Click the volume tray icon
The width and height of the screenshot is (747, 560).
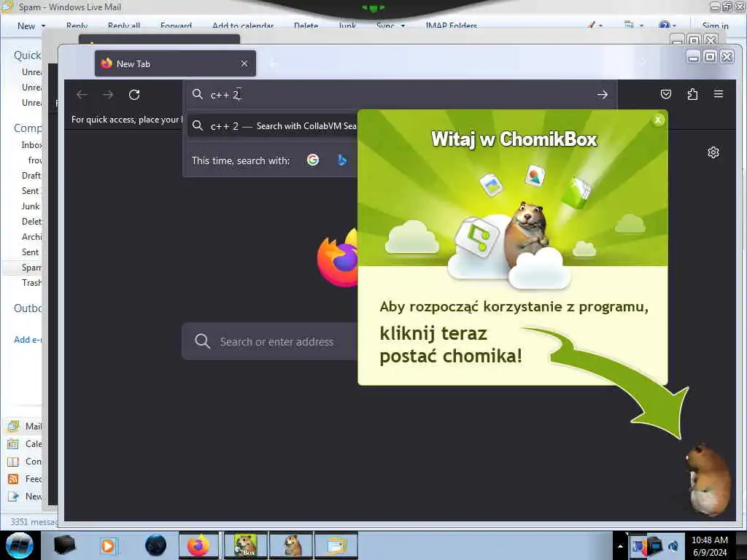click(x=673, y=546)
